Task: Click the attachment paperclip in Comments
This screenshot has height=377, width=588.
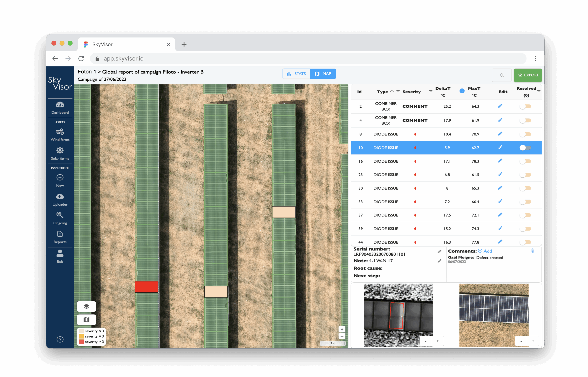Action: (x=532, y=251)
